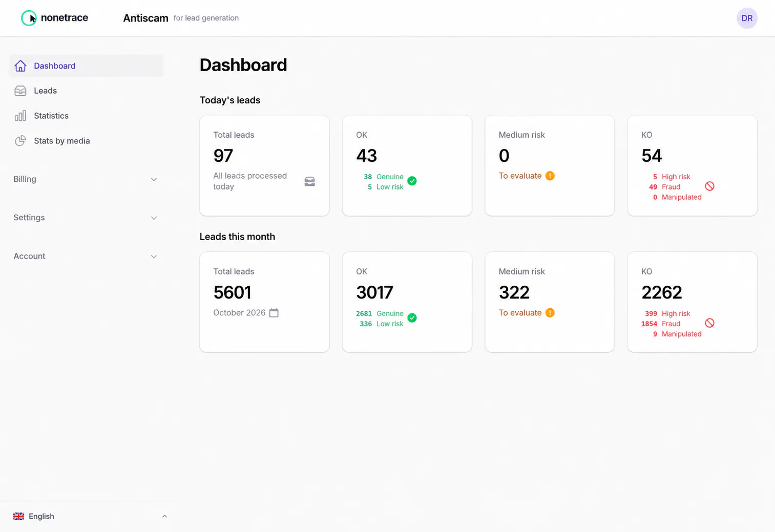Click the inbox icon in today's Total leads card
The height and width of the screenshot is (532, 775).
(310, 181)
